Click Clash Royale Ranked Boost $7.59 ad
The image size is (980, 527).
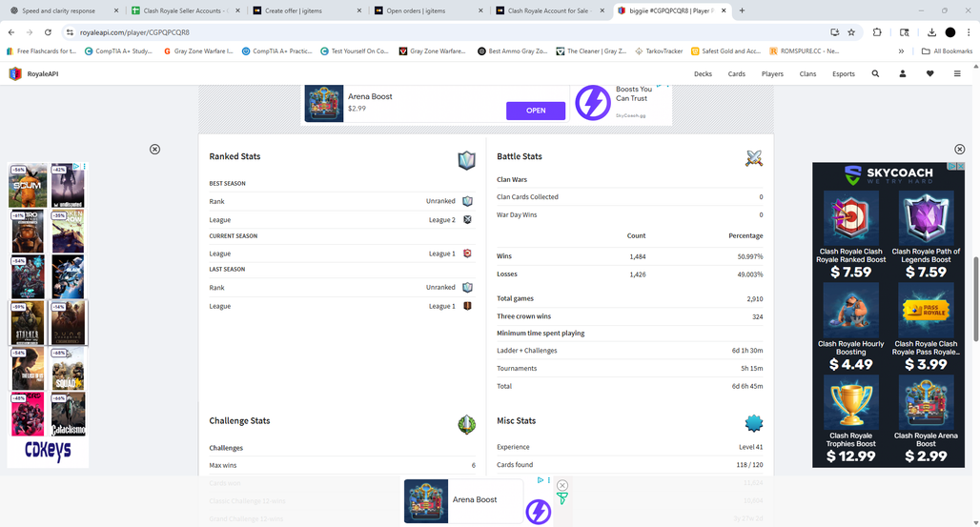pyautogui.click(x=850, y=235)
